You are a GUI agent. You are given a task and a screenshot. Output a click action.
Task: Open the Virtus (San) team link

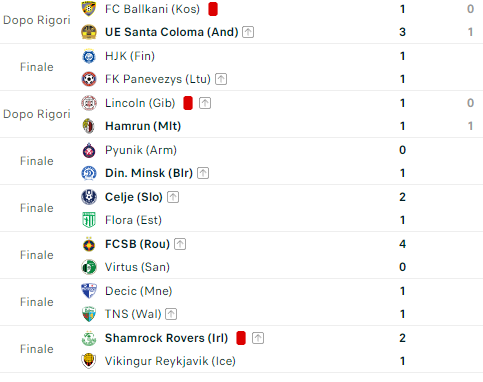137,267
